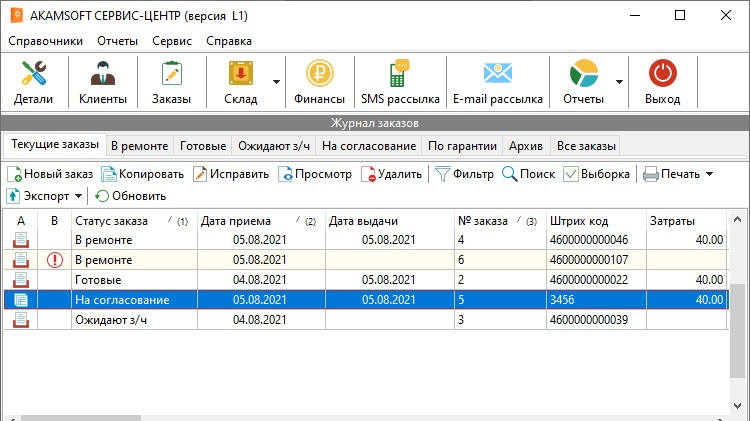Switch to the Текущие заказы tab
The width and height of the screenshot is (750, 421).
click(55, 144)
